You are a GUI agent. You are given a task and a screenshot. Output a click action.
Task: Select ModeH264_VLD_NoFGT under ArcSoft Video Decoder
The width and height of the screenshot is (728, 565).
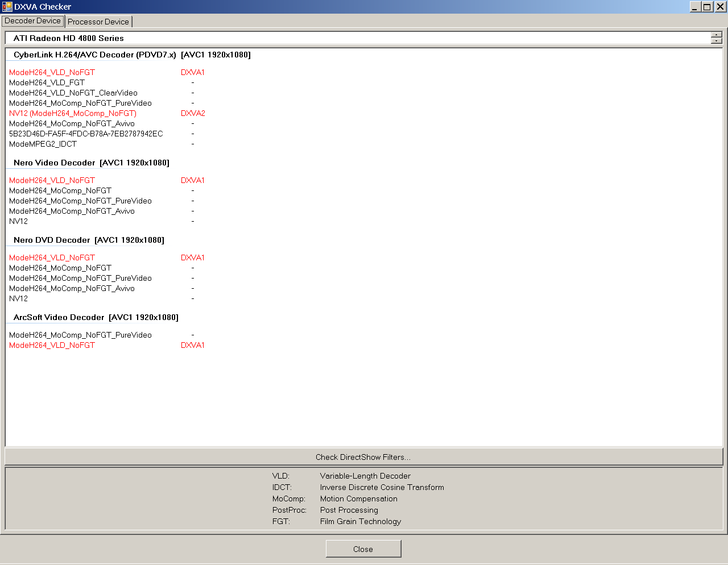pos(52,346)
